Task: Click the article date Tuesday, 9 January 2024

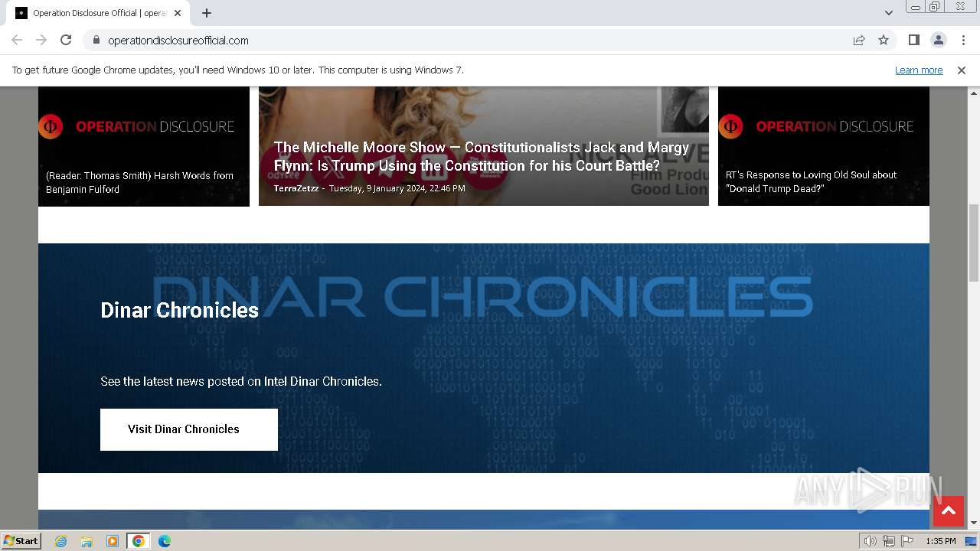Action: tap(397, 188)
